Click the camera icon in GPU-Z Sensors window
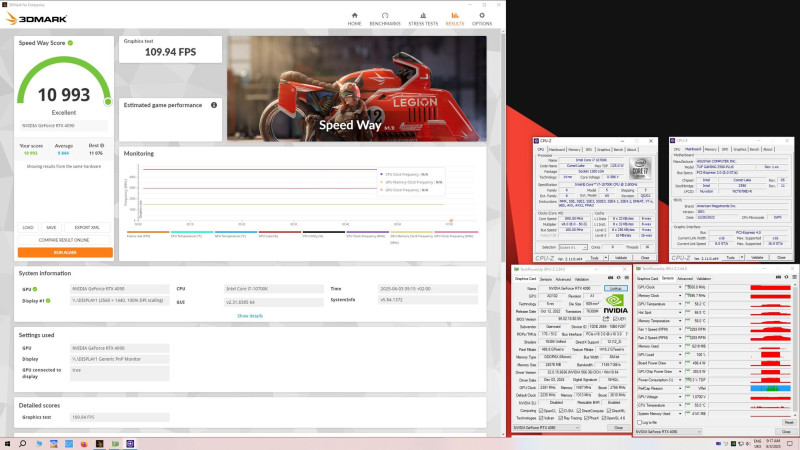The height and width of the screenshot is (450, 800). (x=779, y=277)
